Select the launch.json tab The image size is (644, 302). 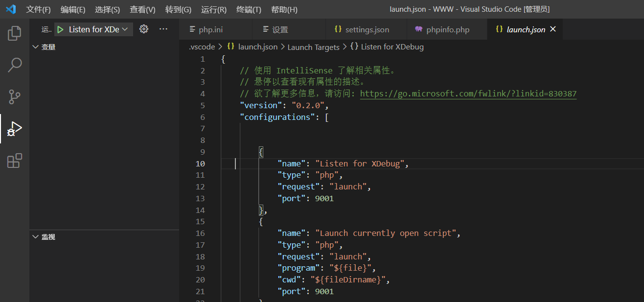click(x=525, y=29)
